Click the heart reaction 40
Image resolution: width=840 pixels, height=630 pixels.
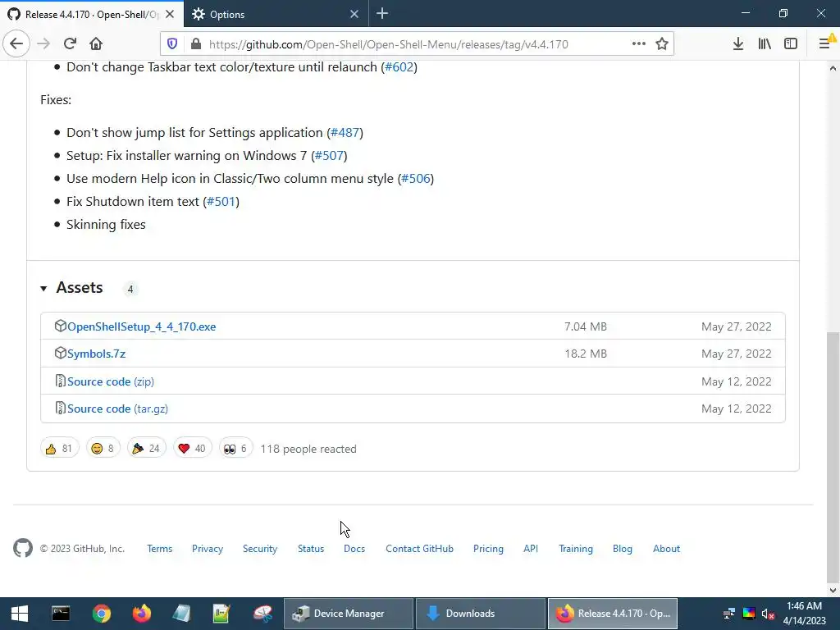[192, 449]
